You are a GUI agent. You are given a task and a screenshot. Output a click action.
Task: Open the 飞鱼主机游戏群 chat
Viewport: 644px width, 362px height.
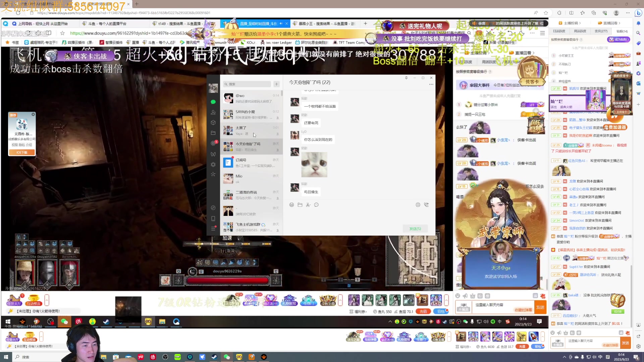coord(251,227)
